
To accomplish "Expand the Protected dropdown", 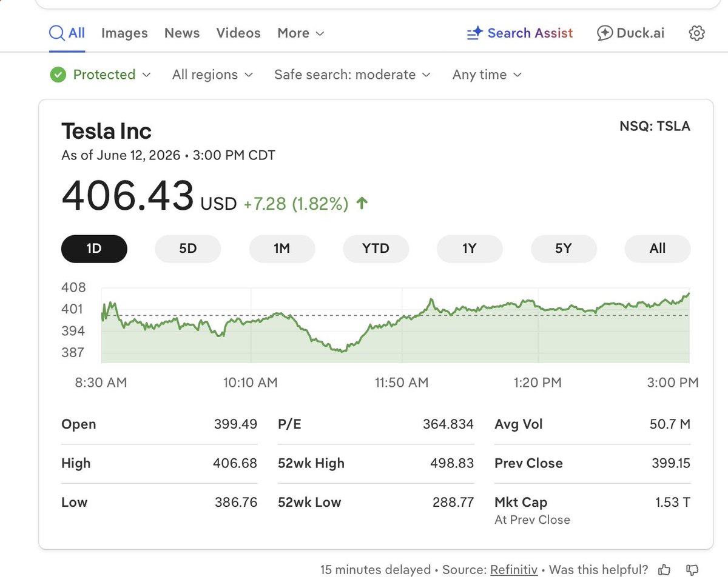I will [101, 75].
